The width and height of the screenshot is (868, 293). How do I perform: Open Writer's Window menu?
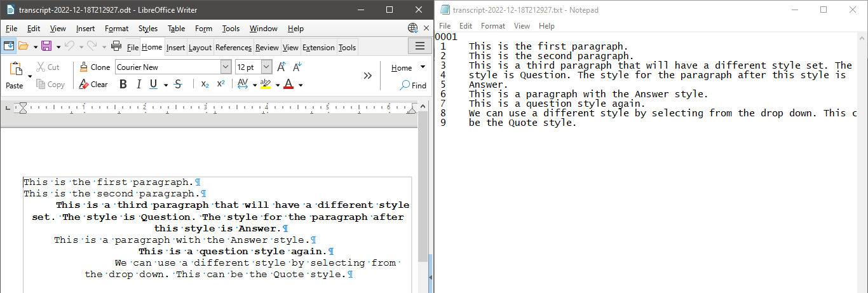click(263, 29)
